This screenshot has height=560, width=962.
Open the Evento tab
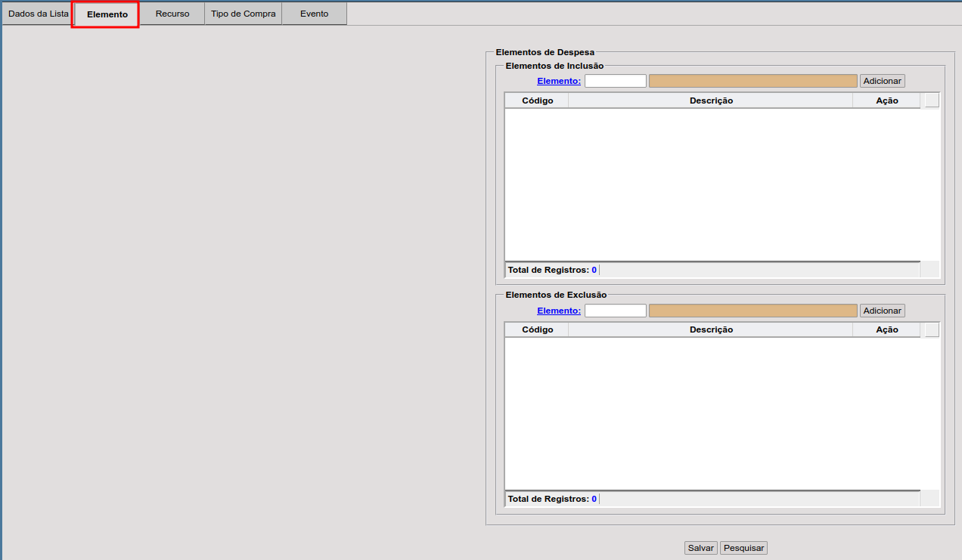click(x=314, y=14)
